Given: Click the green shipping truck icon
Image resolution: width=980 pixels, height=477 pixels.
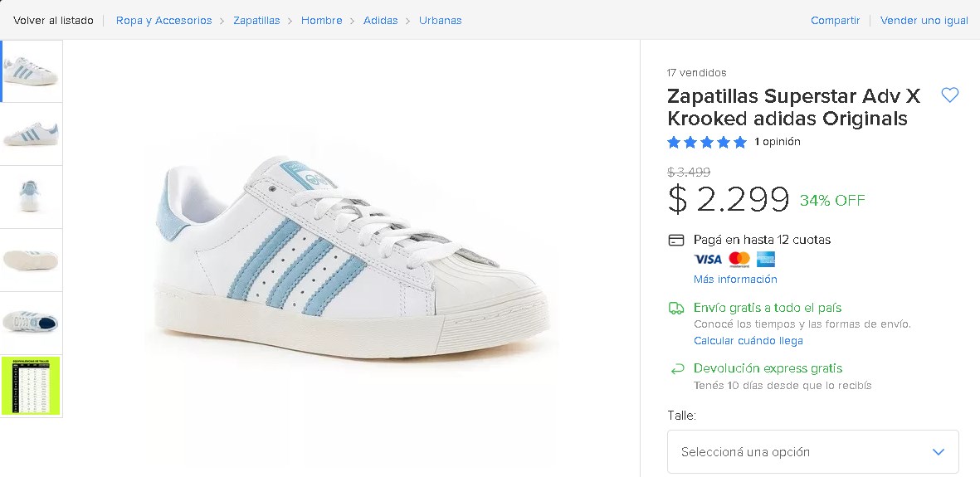Looking at the screenshot, I should tap(676, 309).
